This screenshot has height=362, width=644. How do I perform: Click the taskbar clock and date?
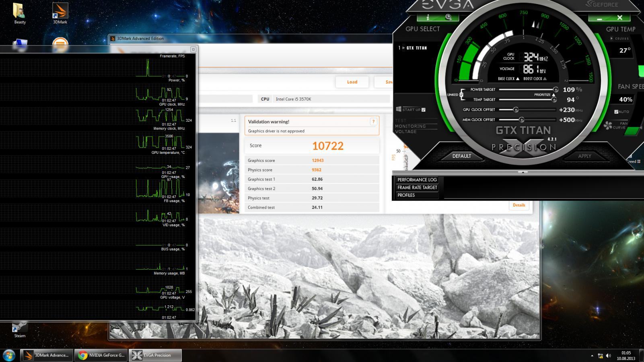tap(626, 356)
